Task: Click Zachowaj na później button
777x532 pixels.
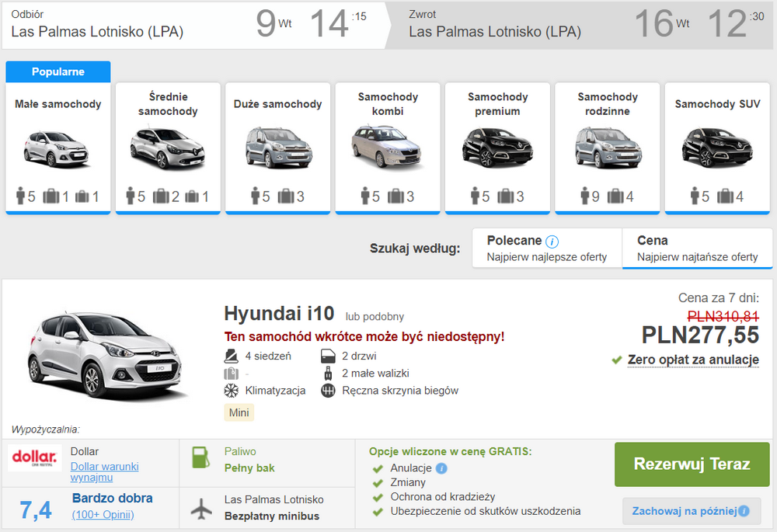Action: (692, 511)
